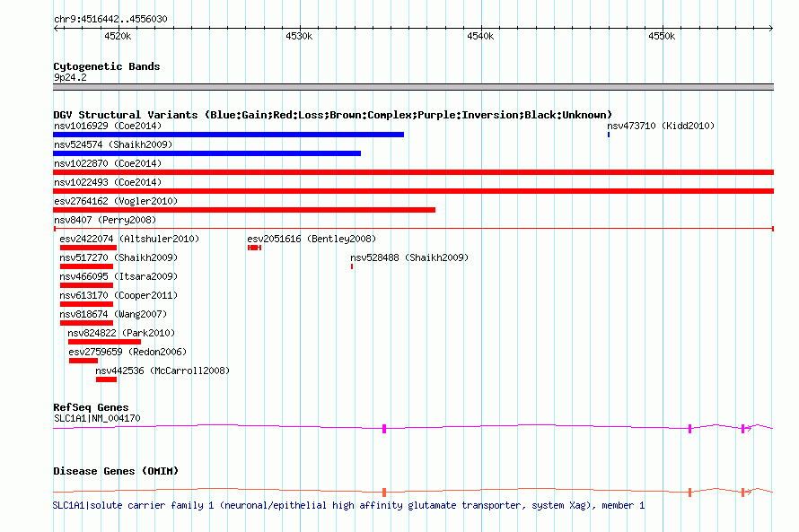Click the nsv473710 (Kidd2010) label
Screen dimensions: 799x532
661,126
